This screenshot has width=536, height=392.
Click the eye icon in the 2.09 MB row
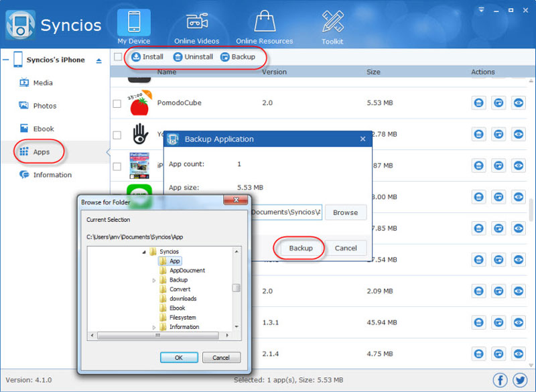(519, 291)
